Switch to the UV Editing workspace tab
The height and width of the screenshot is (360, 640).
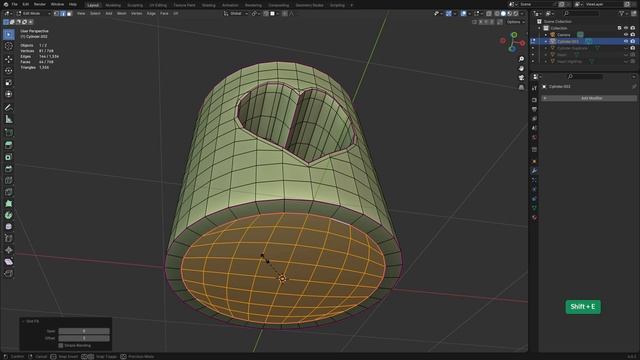158,5
